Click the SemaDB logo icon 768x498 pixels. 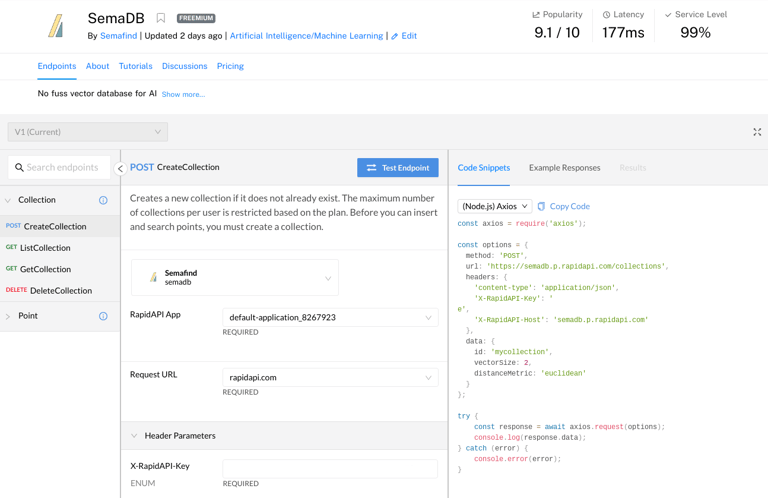56,26
